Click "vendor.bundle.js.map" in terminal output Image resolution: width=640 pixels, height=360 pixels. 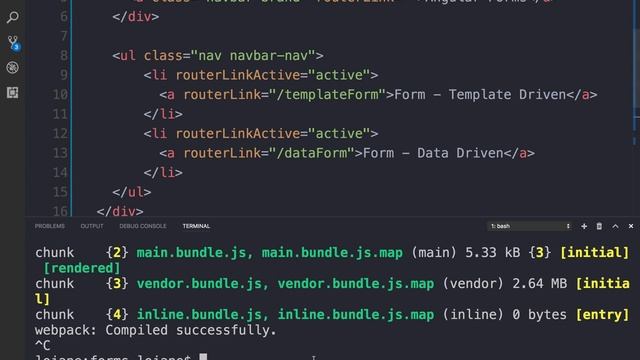pyautogui.click(x=356, y=284)
